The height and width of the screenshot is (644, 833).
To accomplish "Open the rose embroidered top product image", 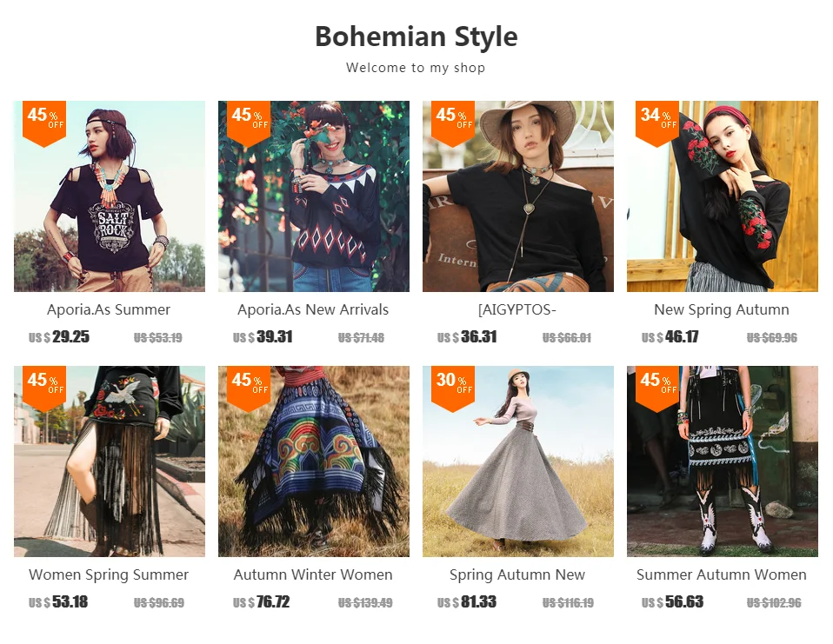I will [x=723, y=196].
